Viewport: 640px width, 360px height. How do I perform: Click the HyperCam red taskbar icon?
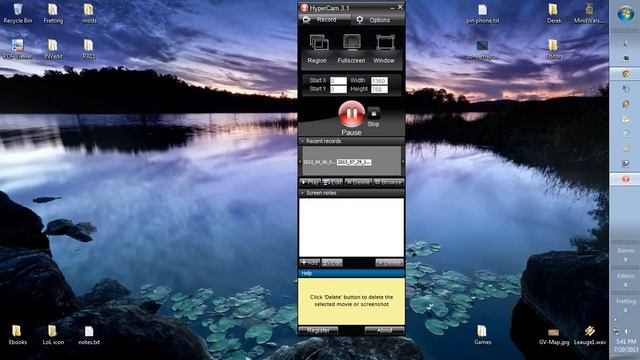pos(625,179)
